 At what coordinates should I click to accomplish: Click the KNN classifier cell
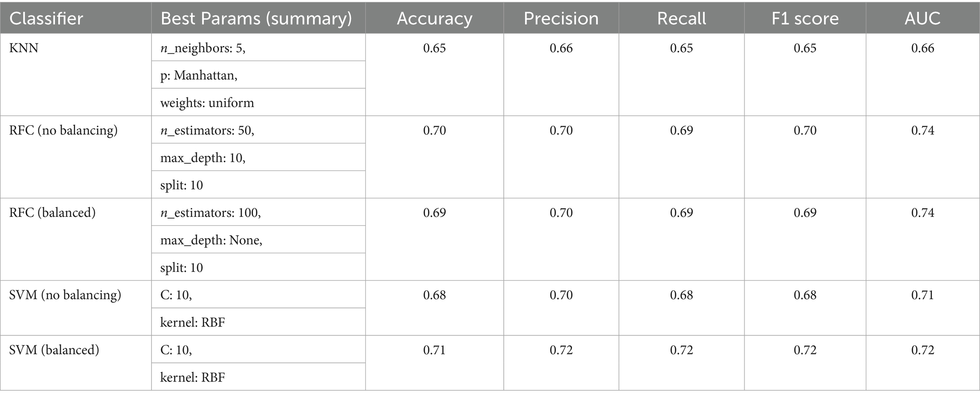tap(24, 48)
